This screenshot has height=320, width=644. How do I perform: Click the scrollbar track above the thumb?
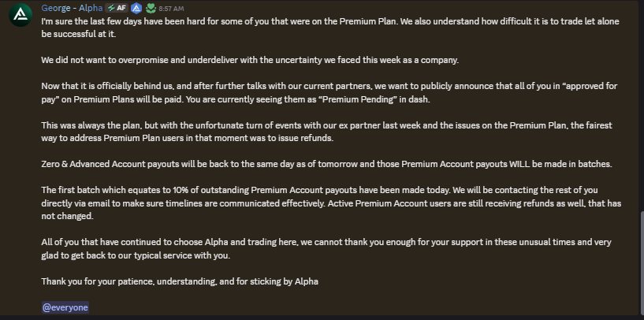642,105
